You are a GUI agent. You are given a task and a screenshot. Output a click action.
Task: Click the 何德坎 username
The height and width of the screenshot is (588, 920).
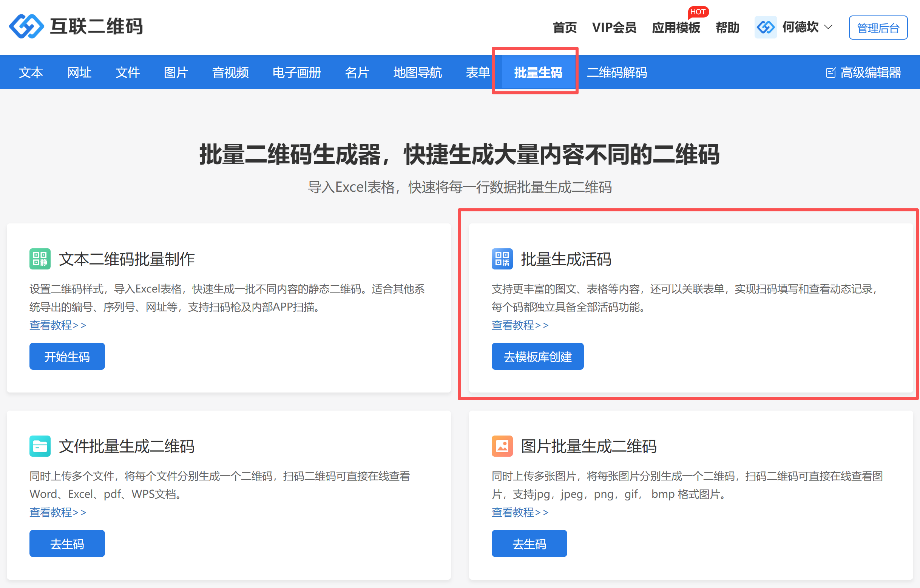(800, 27)
